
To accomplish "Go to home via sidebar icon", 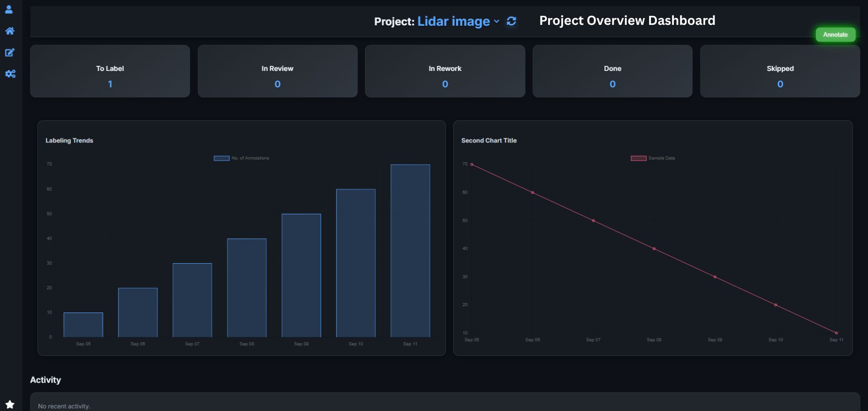I will click(x=9, y=31).
